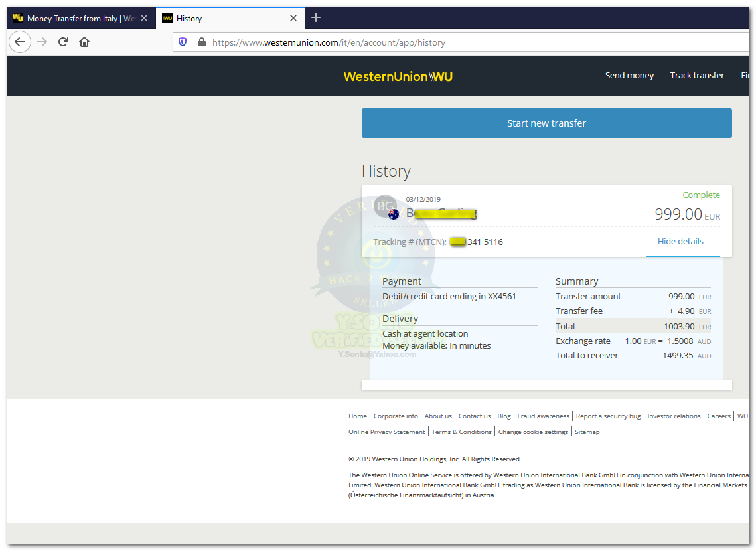Open the Blog footer link

pyautogui.click(x=504, y=416)
